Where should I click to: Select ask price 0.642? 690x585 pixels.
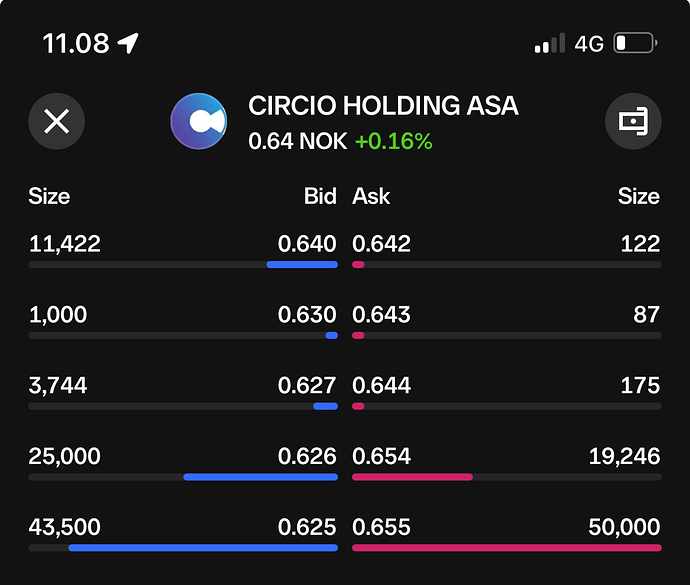[382, 243]
